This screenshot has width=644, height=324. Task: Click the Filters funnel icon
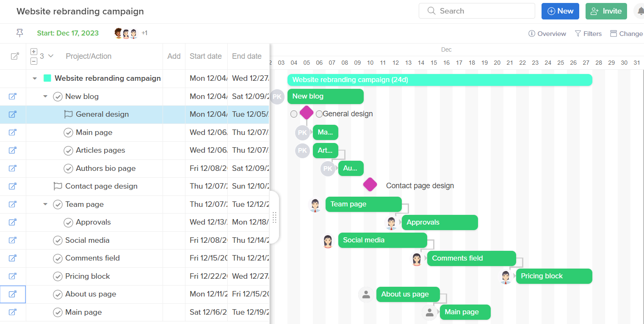577,33
